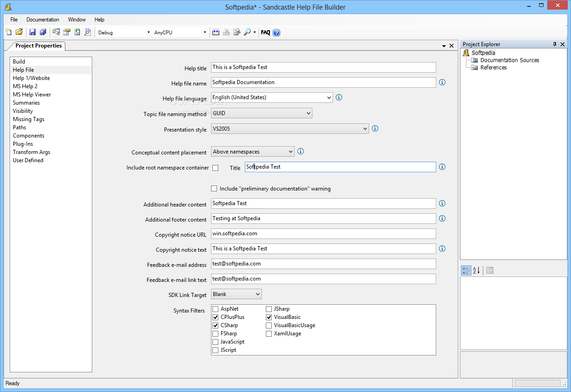Image resolution: width=571 pixels, height=392 pixels.
Task: Click the Cancel Build toolbar icon
Action: click(227, 32)
